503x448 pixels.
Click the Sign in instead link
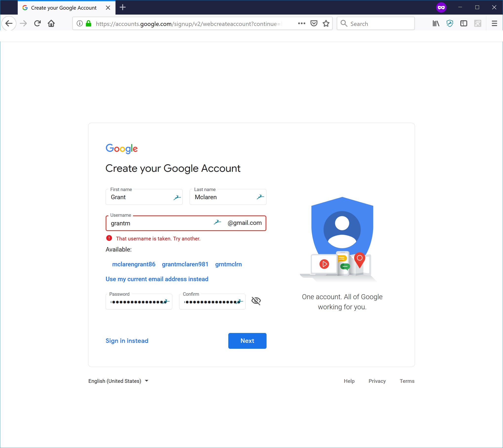tap(127, 341)
